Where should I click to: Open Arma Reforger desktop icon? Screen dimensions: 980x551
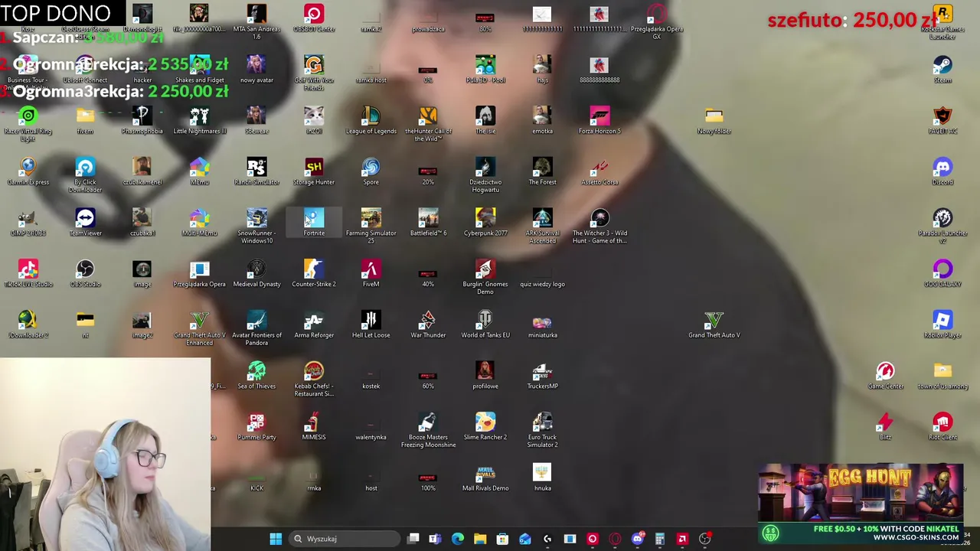(x=314, y=324)
